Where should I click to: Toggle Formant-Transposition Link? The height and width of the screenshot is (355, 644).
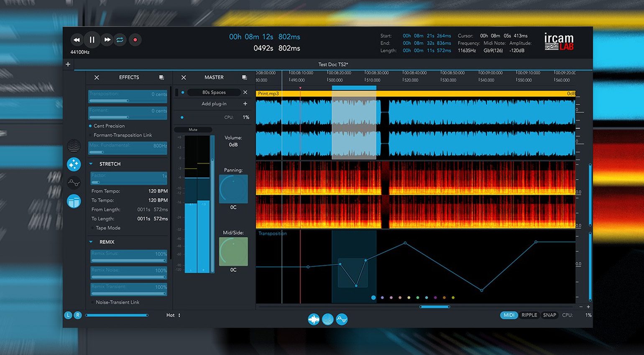[x=90, y=135]
